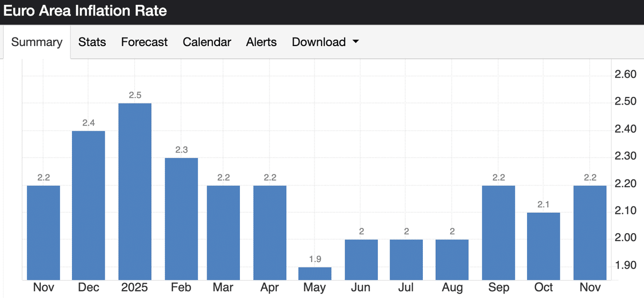The width and height of the screenshot is (644, 298).
Task: Select the October bar showing 2.1
Action: pos(544,246)
